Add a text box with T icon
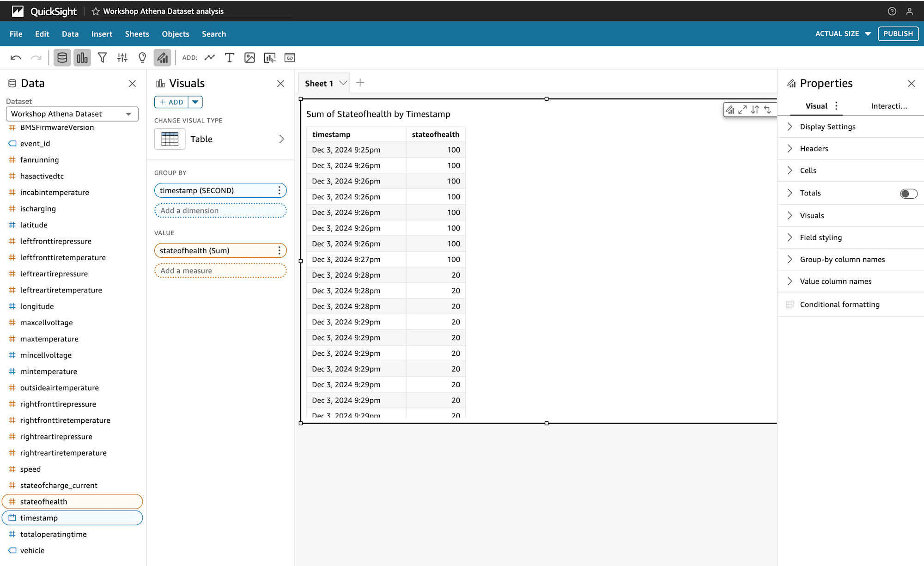This screenshot has height=566, width=924. tap(230, 58)
